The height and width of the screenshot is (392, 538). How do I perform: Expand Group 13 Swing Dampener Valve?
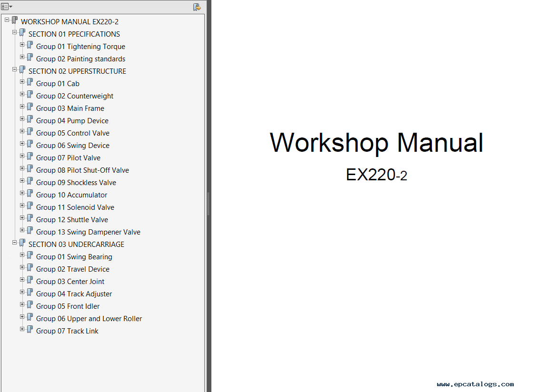pos(22,230)
